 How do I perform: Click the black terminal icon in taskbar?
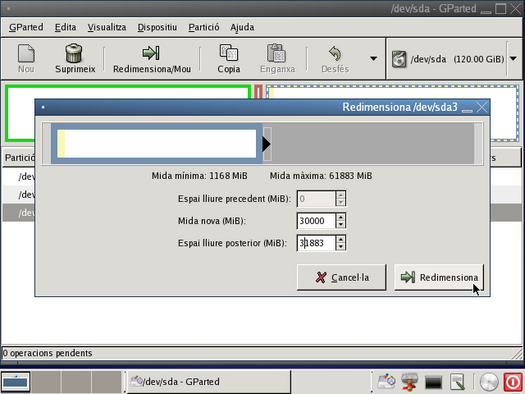(x=433, y=382)
